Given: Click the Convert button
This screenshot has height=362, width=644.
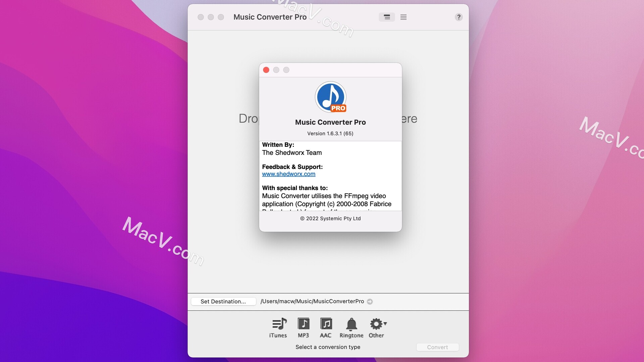Looking at the screenshot, I should (437, 347).
